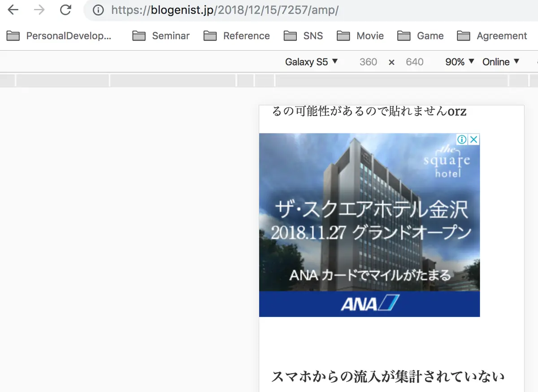Reload the current page
The width and height of the screenshot is (538, 392).
pos(66,10)
